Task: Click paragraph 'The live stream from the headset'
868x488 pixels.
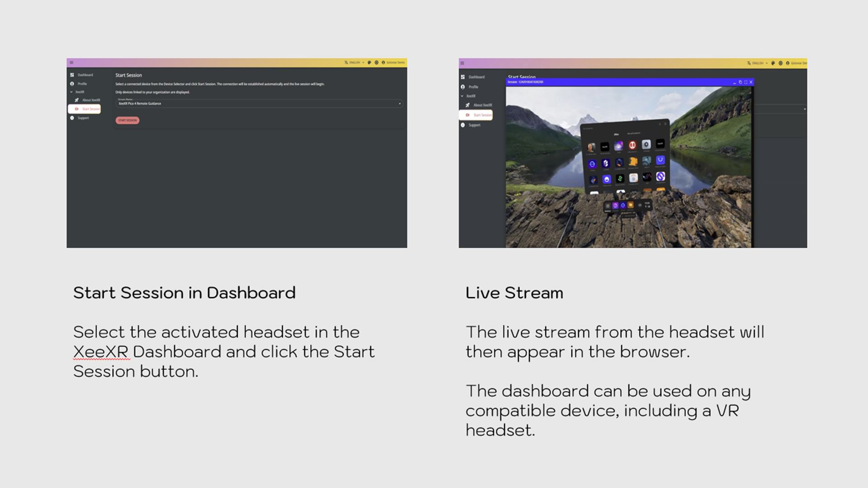Action: tap(615, 342)
